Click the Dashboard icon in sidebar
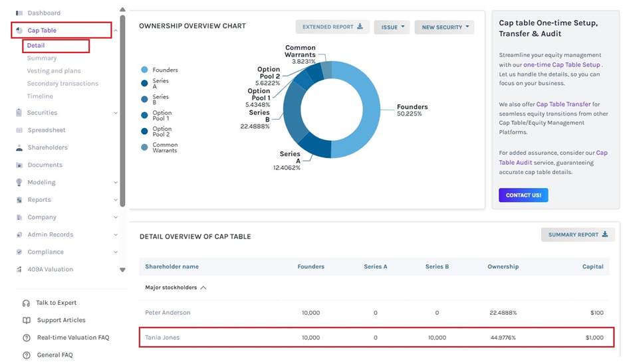 [19, 13]
